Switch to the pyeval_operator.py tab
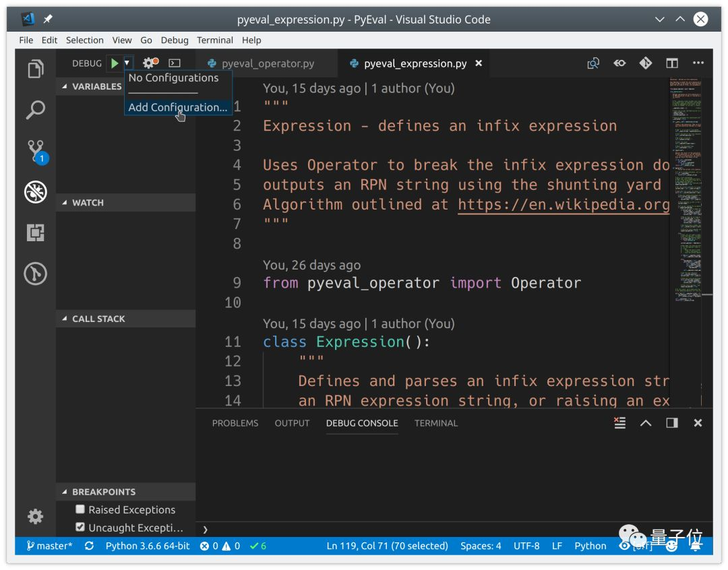Image resolution: width=728 pixels, height=570 pixels. [x=268, y=63]
